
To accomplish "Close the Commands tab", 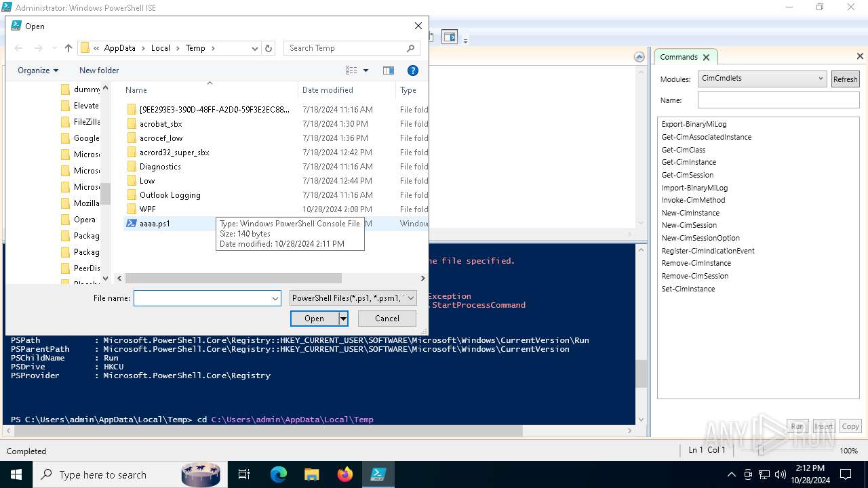I will click(706, 58).
